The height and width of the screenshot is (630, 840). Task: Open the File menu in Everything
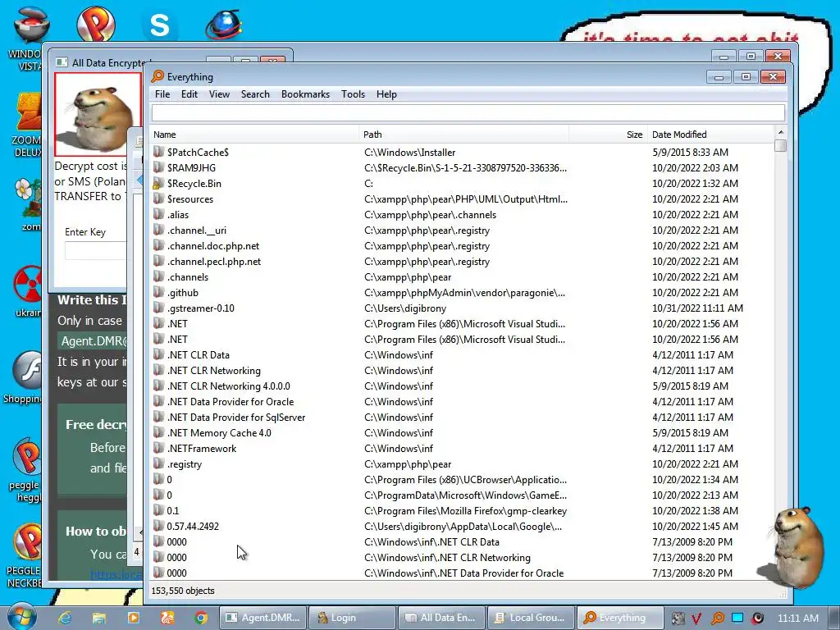click(162, 94)
